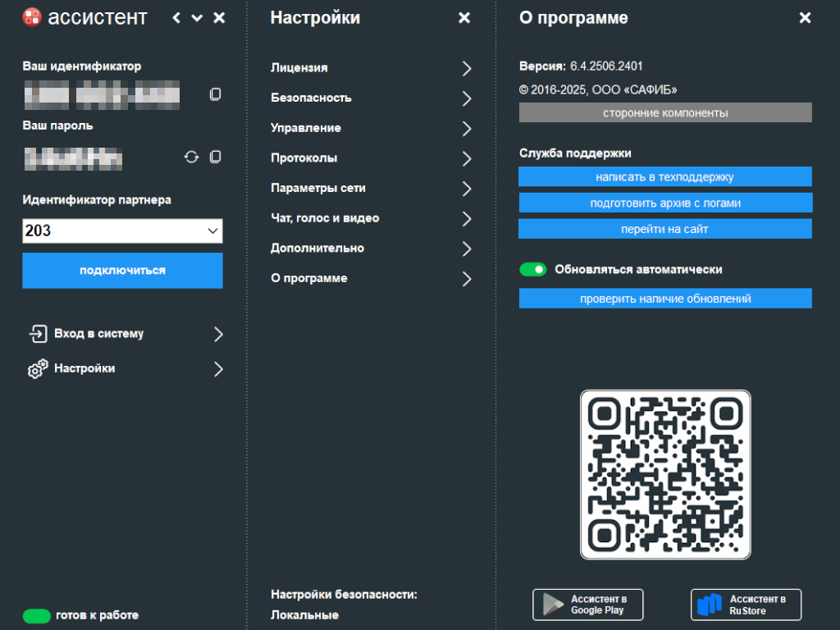Toggle Обновляться автоматически switch
The width and height of the screenshot is (840, 630).
532,269
